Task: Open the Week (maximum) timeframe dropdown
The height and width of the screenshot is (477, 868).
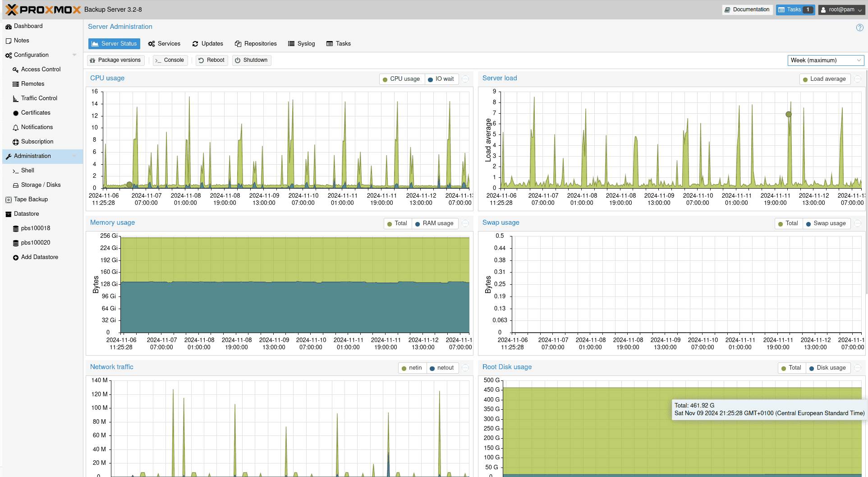Action: 826,60
